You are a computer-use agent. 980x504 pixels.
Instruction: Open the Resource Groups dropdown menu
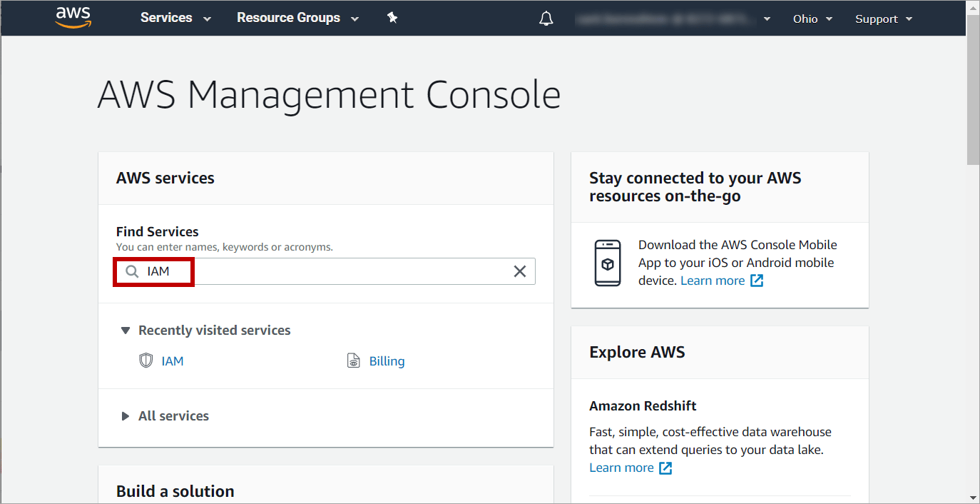(297, 18)
